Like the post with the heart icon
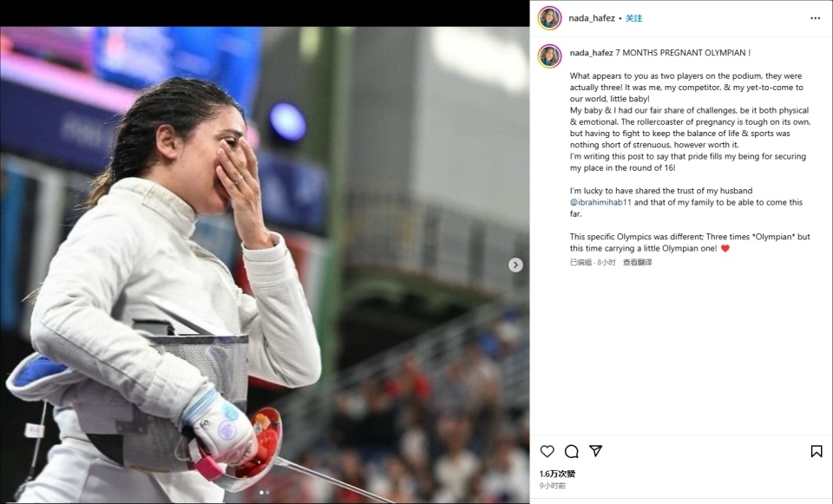The image size is (833, 504). click(x=547, y=451)
